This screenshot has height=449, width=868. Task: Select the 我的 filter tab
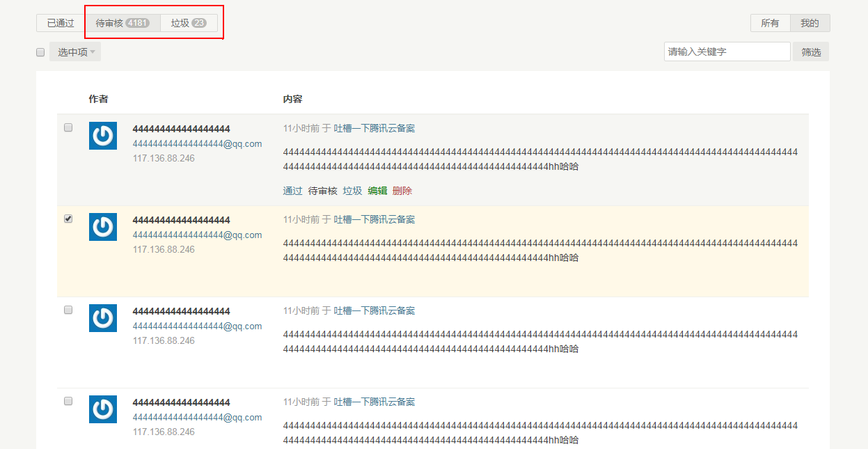(810, 22)
